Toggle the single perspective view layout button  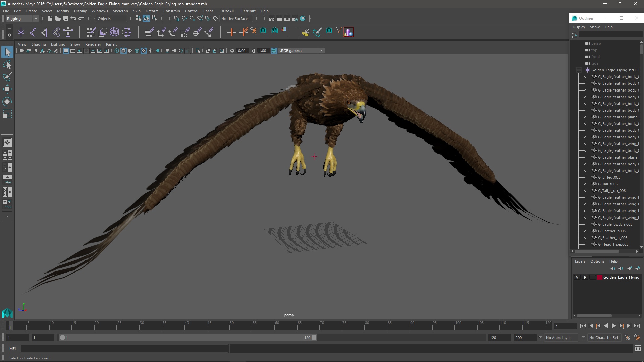tap(7, 142)
